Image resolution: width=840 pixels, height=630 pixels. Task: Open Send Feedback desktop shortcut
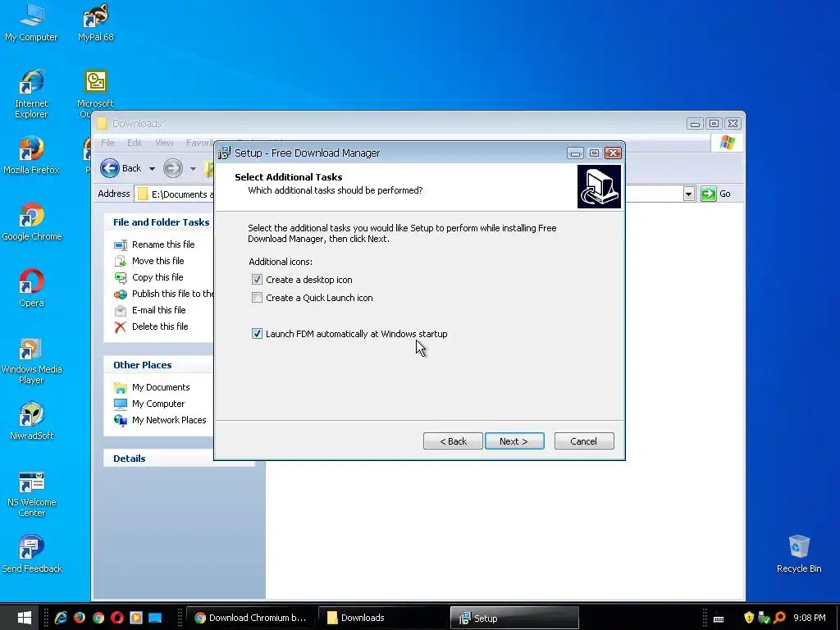tap(31, 554)
